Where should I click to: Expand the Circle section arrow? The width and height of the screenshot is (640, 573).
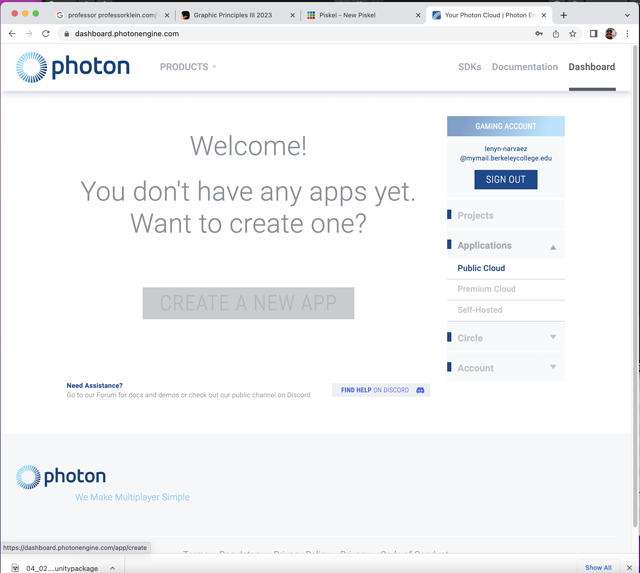coord(553,337)
